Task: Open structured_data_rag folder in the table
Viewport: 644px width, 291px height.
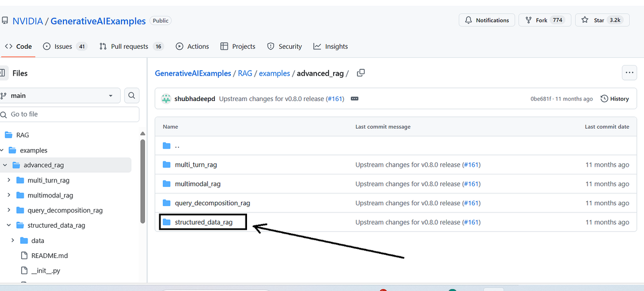Action: (204, 222)
